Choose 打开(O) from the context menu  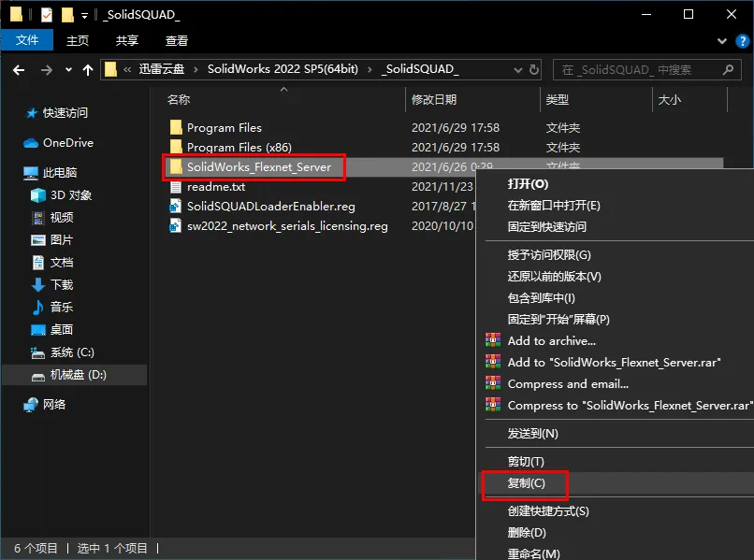(528, 184)
